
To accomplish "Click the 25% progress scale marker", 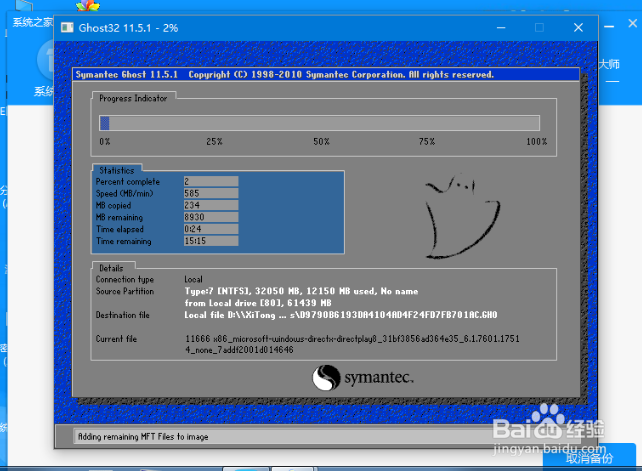I will [x=214, y=142].
